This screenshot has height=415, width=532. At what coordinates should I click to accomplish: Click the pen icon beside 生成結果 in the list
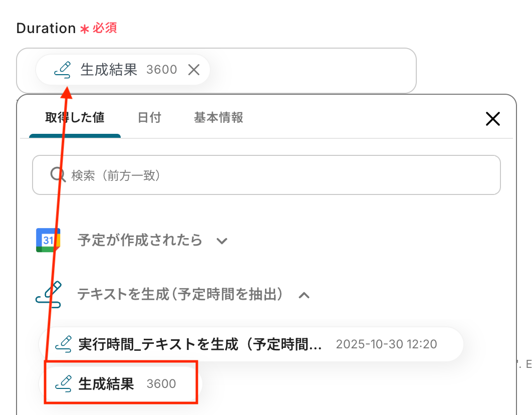(63, 383)
